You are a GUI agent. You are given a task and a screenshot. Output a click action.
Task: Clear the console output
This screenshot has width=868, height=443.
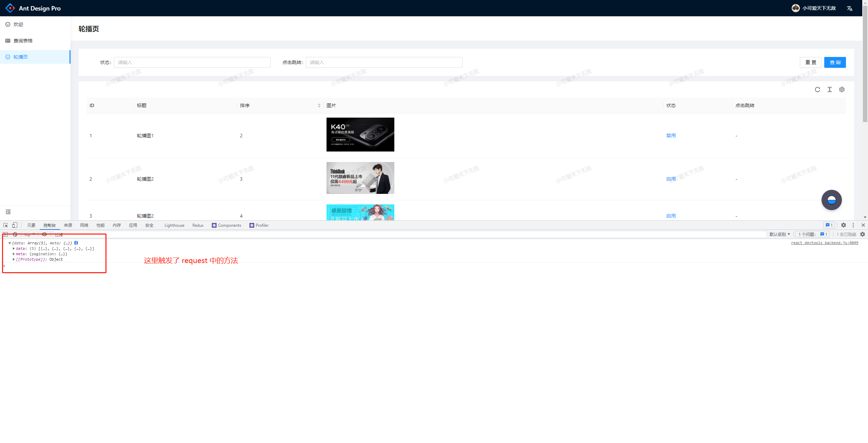(x=15, y=234)
